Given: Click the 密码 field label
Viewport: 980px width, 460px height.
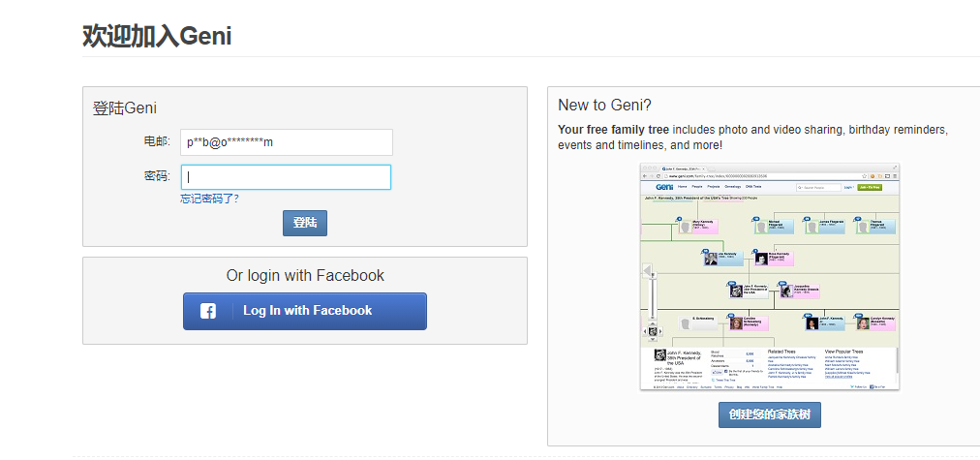Looking at the screenshot, I should click(156, 176).
